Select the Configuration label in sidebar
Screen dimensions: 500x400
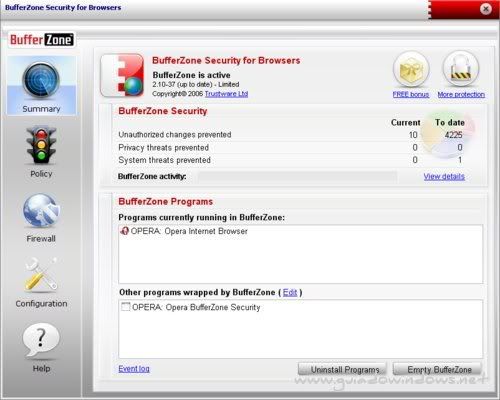pos(41,304)
